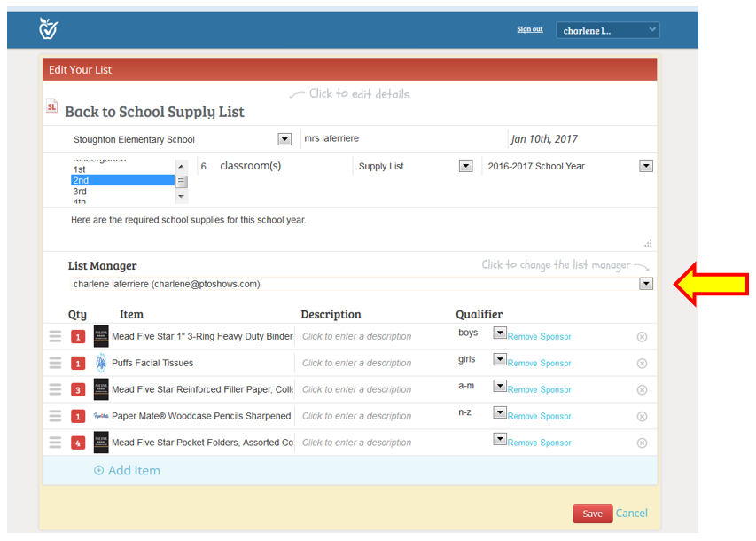Edit the number of classrooms field
This screenshot has width=756, height=541.
click(205, 166)
